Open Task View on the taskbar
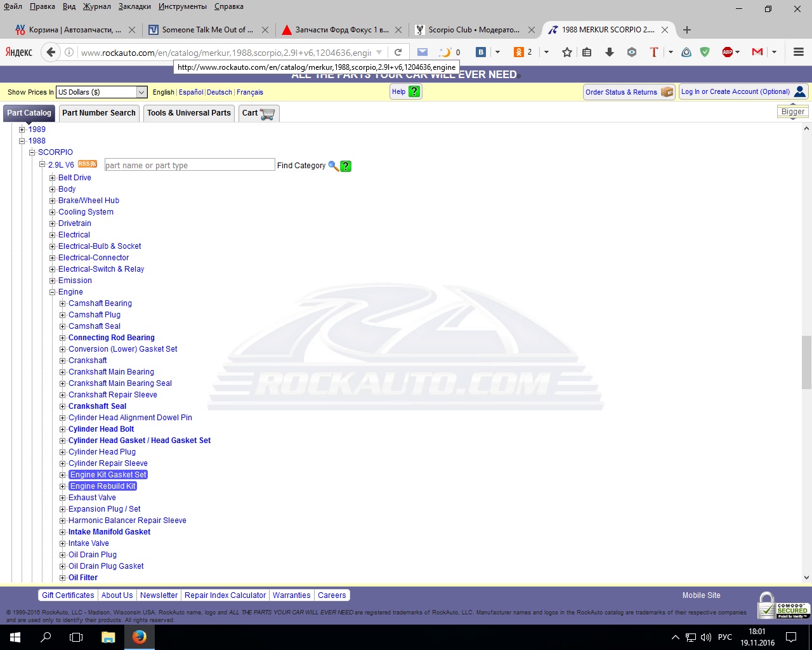The image size is (812, 650). [x=76, y=637]
